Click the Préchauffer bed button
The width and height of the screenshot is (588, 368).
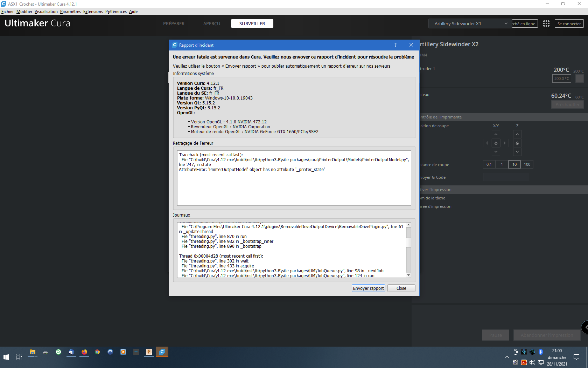(x=567, y=104)
